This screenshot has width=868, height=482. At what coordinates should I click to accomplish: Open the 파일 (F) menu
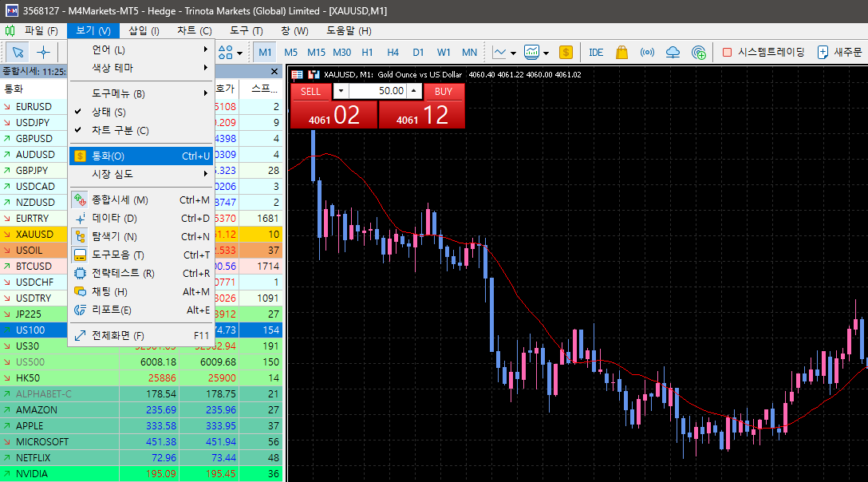(x=41, y=31)
